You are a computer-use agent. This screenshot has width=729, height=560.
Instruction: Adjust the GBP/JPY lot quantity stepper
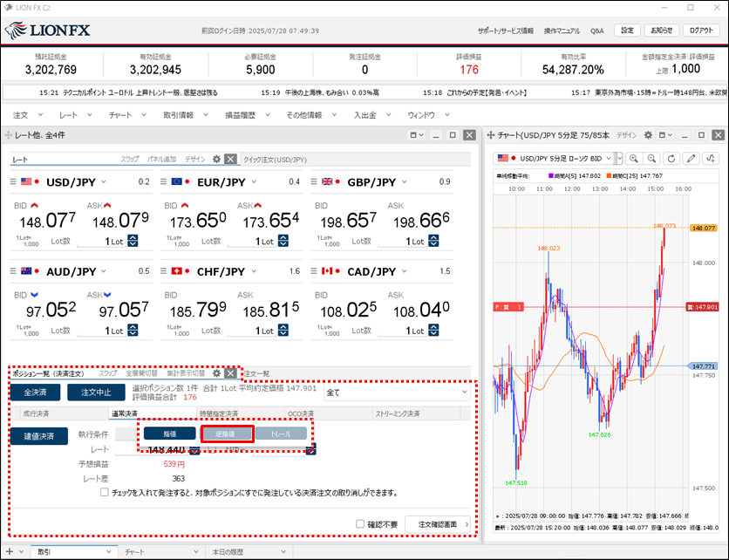pyautogui.click(x=433, y=242)
